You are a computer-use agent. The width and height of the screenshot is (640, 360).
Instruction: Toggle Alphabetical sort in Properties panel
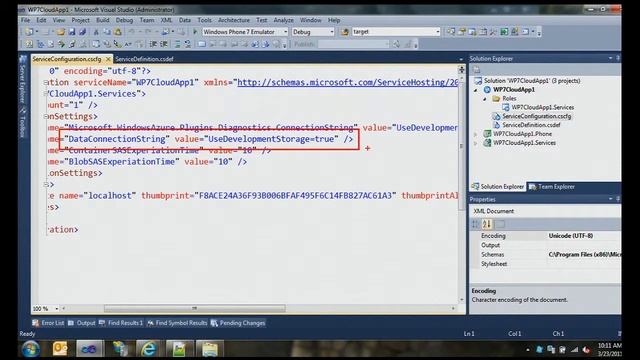487,224
